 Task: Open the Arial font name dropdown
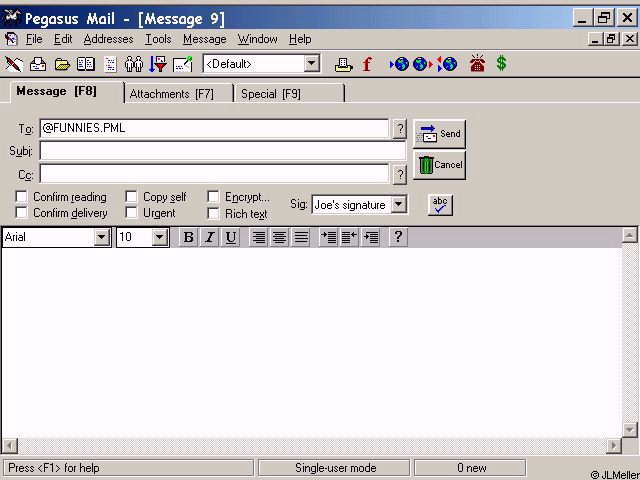tap(101, 237)
